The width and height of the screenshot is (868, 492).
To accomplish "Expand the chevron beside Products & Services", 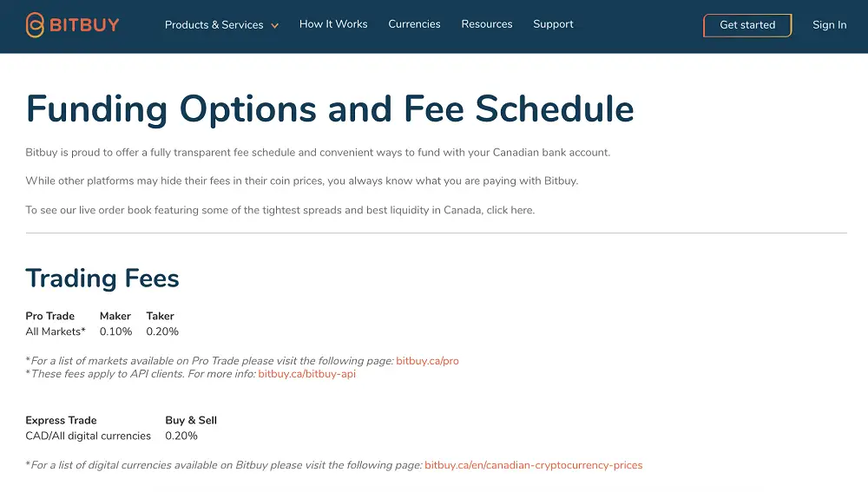I will click(275, 26).
